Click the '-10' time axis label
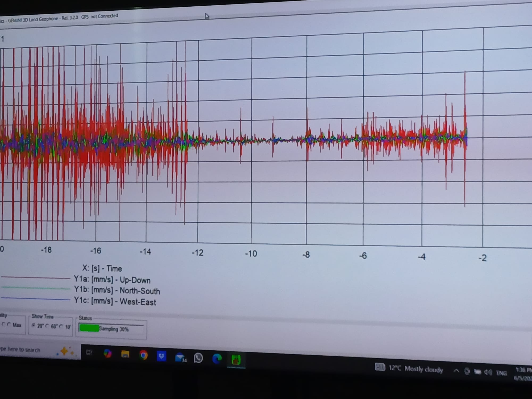Viewport: 532px width, 399px height. 251,253
